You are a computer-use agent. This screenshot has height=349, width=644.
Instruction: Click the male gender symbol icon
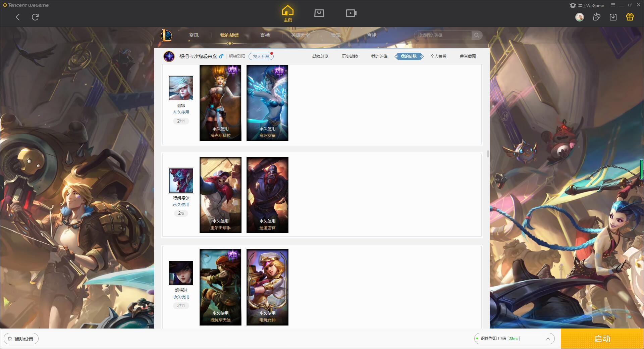pyautogui.click(x=221, y=56)
